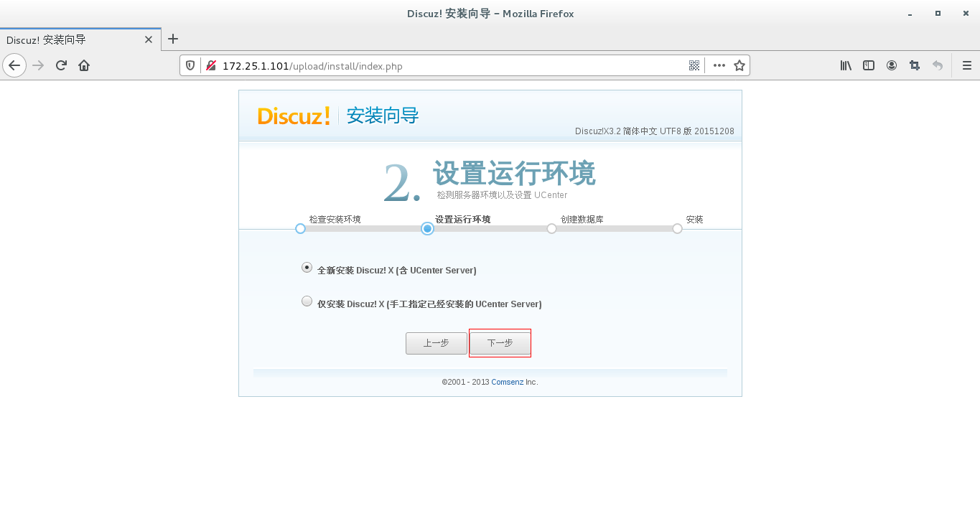980x506 pixels.
Task: Click the greyed forward navigation arrow
Action: 39,65
